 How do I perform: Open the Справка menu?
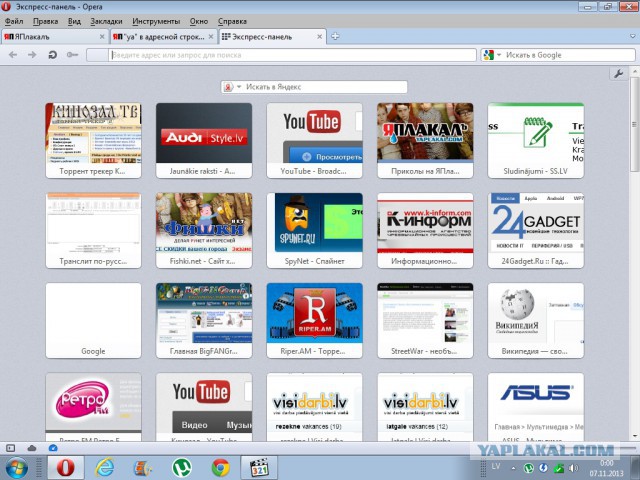pos(232,21)
